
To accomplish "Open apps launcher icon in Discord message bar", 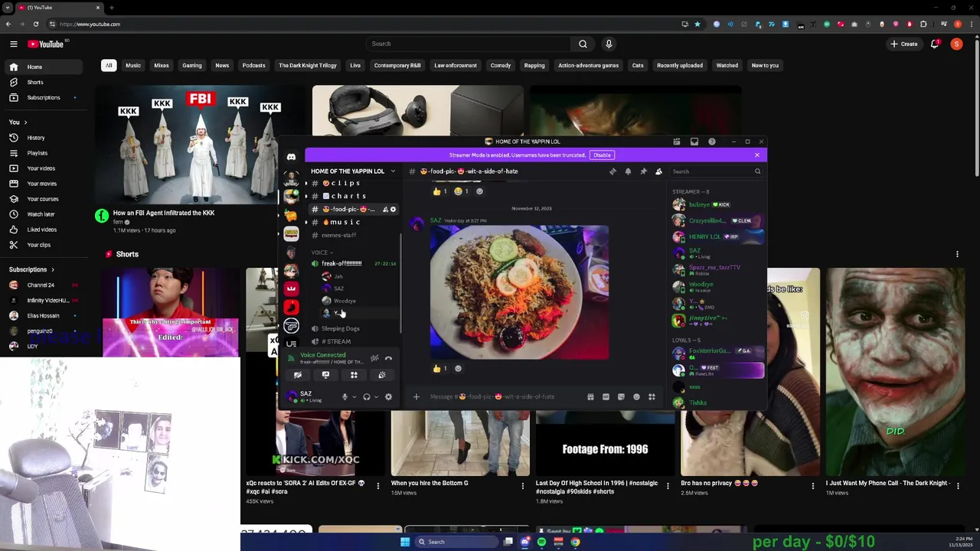I will (652, 396).
